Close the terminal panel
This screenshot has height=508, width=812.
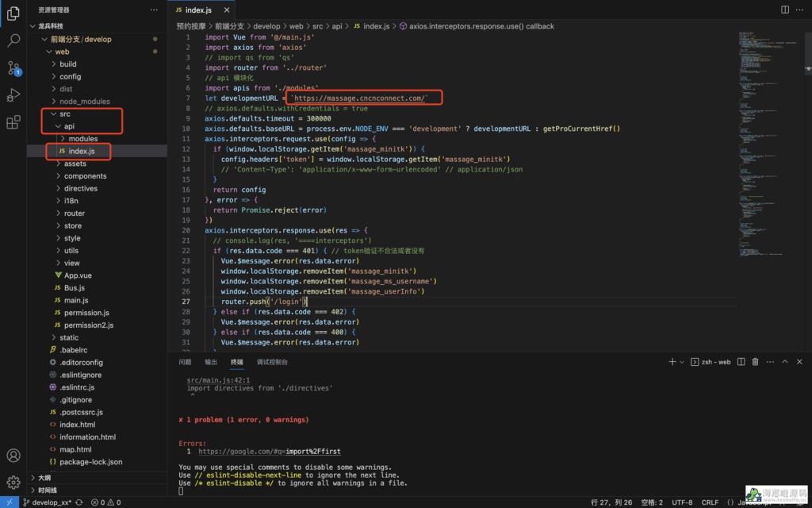click(799, 362)
